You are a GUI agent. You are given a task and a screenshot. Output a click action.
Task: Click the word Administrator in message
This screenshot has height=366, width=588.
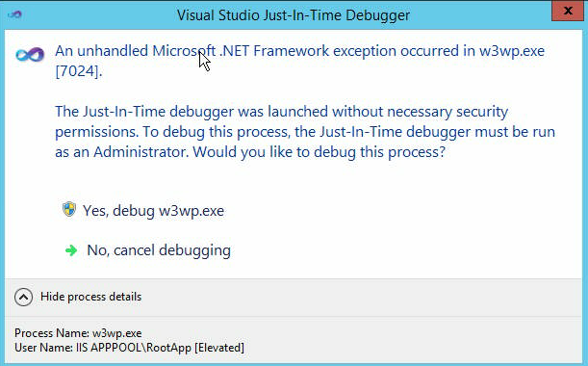point(141,152)
